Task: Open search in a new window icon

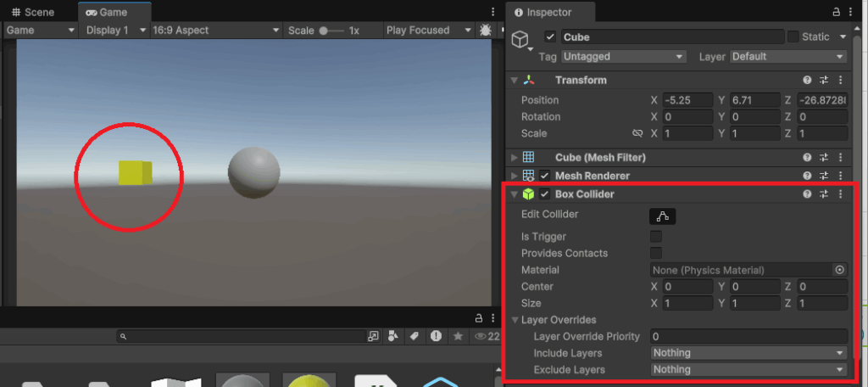Action: tap(374, 336)
